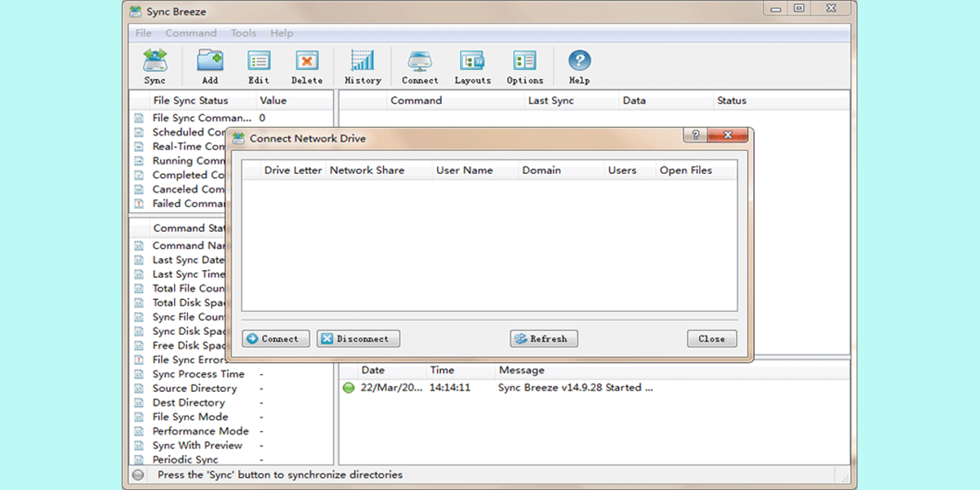Click the Disconnect button in the dialog
This screenshot has height=490, width=980.
[359, 339]
